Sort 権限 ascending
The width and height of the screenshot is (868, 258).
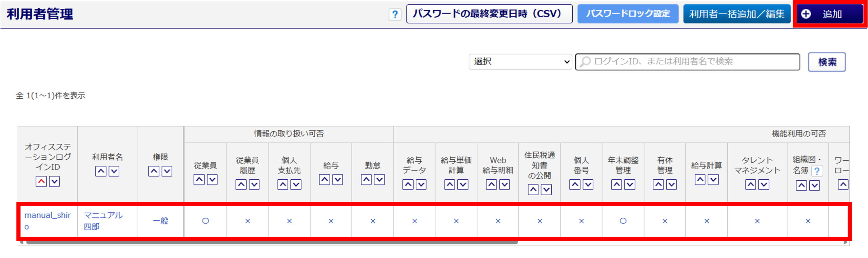point(154,171)
